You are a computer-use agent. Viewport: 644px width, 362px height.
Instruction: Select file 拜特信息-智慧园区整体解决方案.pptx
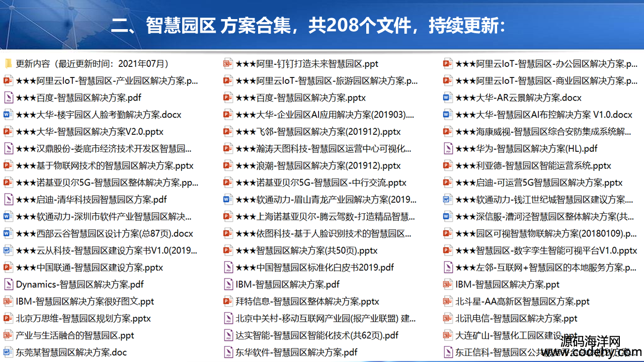(x=301, y=302)
